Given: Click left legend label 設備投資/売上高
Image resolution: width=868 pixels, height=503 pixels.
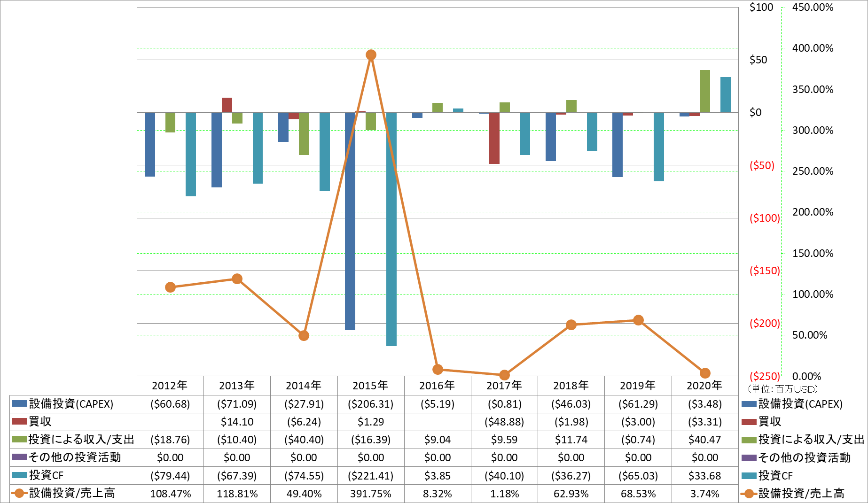Looking at the screenshot, I should (72, 493).
